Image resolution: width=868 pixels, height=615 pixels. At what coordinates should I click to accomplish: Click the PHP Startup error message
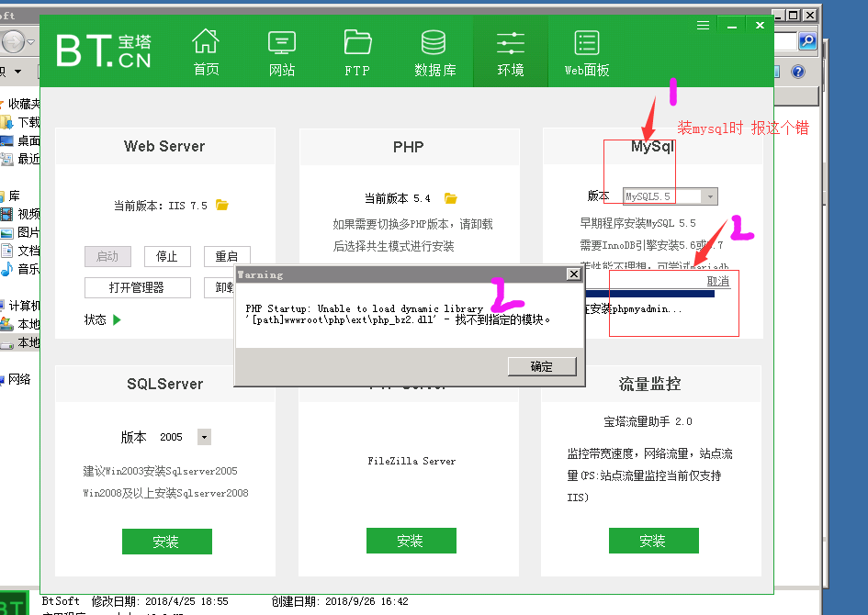398,314
